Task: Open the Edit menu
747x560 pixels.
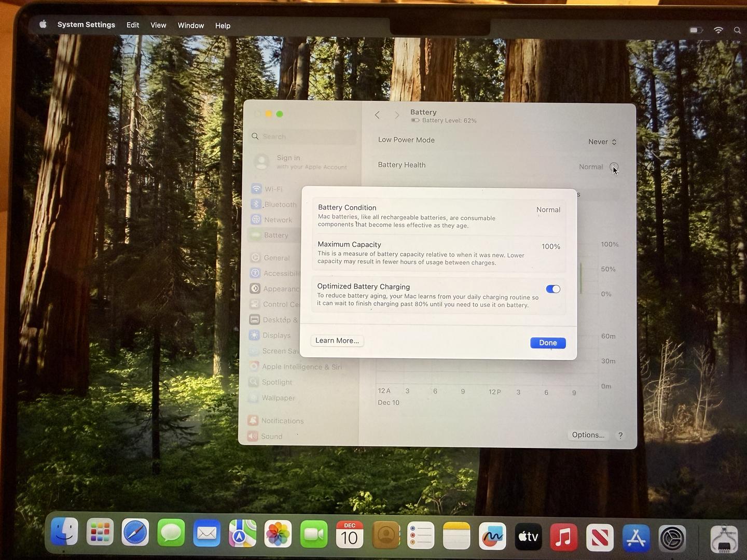Action: pos(133,25)
